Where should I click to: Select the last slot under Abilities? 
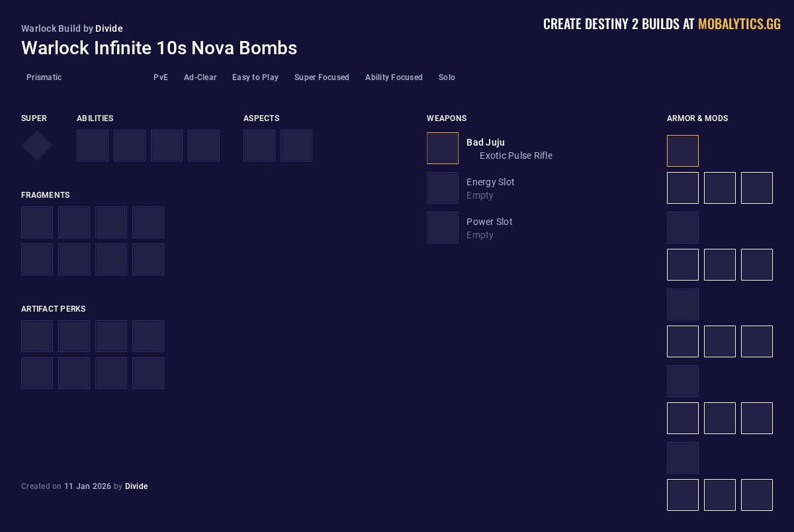point(204,146)
